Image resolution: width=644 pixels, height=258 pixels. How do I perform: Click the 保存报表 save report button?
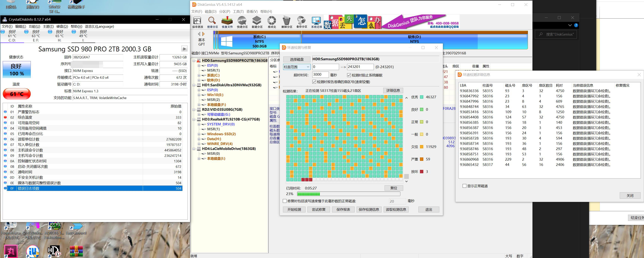[343, 209]
